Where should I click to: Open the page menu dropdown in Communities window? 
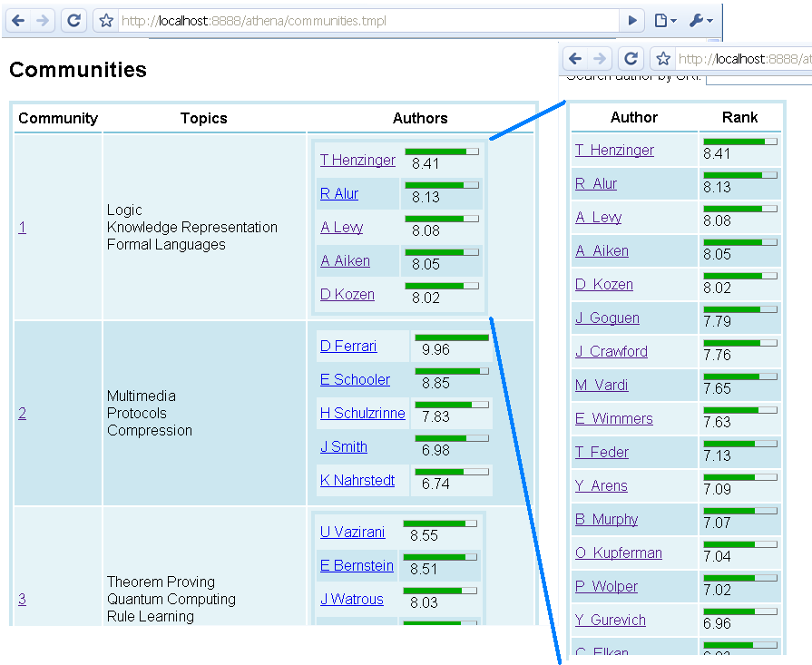pyautogui.click(x=665, y=21)
